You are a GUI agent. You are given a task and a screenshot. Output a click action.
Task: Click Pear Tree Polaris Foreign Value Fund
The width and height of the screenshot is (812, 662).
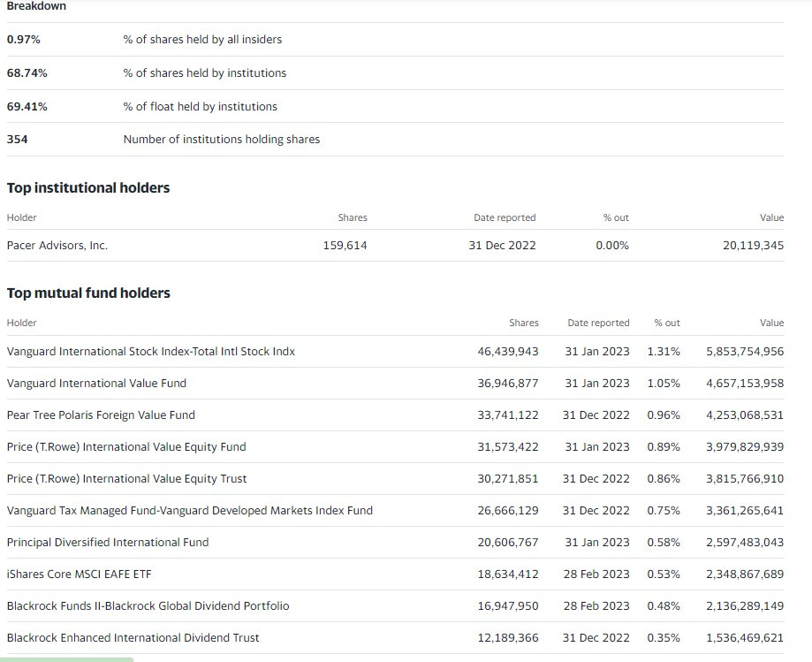(101, 415)
